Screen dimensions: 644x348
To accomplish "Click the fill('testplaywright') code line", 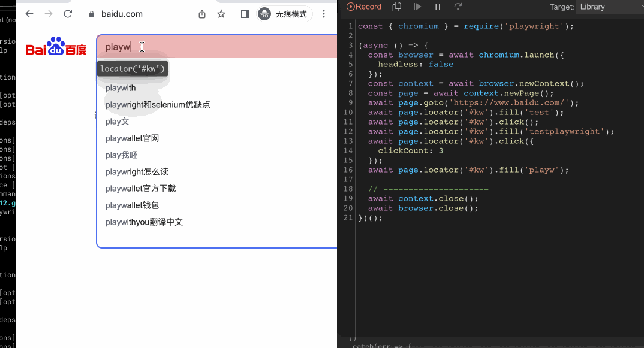I will click(x=491, y=131).
